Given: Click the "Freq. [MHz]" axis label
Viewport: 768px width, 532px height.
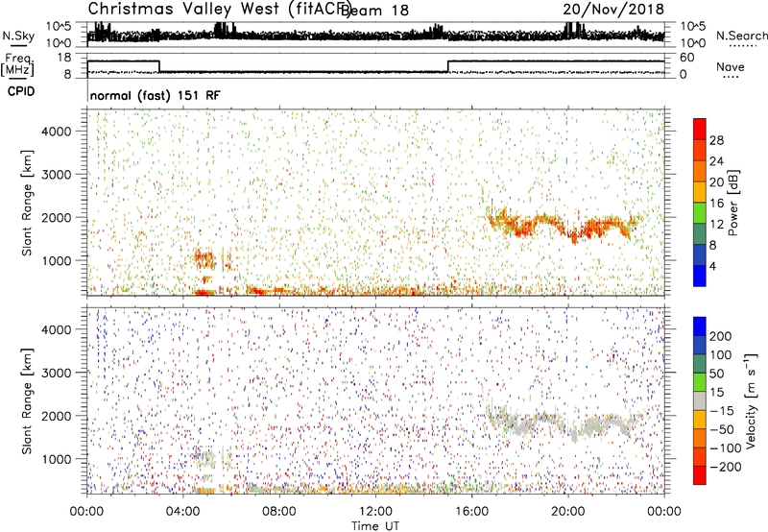Looking at the screenshot, I should click(x=17, y=65).
